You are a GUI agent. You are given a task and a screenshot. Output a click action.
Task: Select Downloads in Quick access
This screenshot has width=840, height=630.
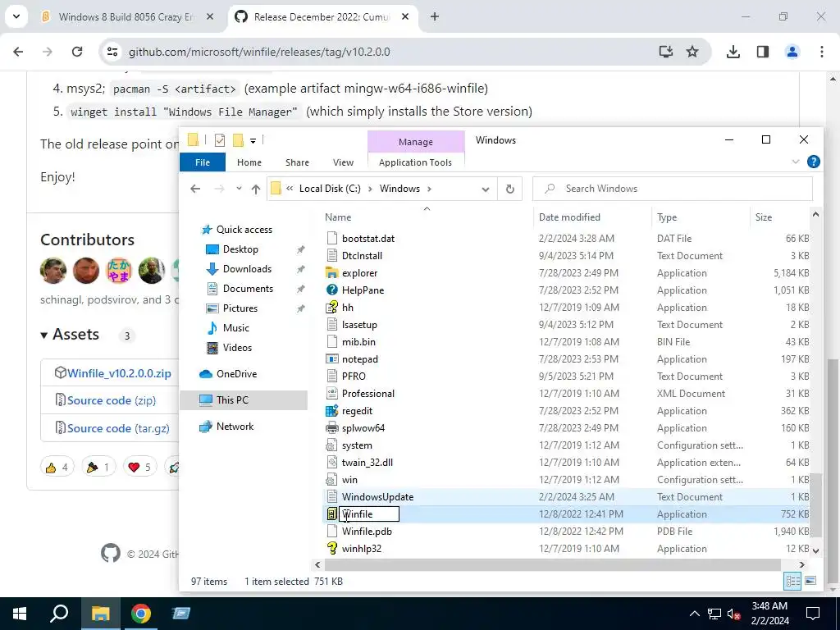click(247, 269)
